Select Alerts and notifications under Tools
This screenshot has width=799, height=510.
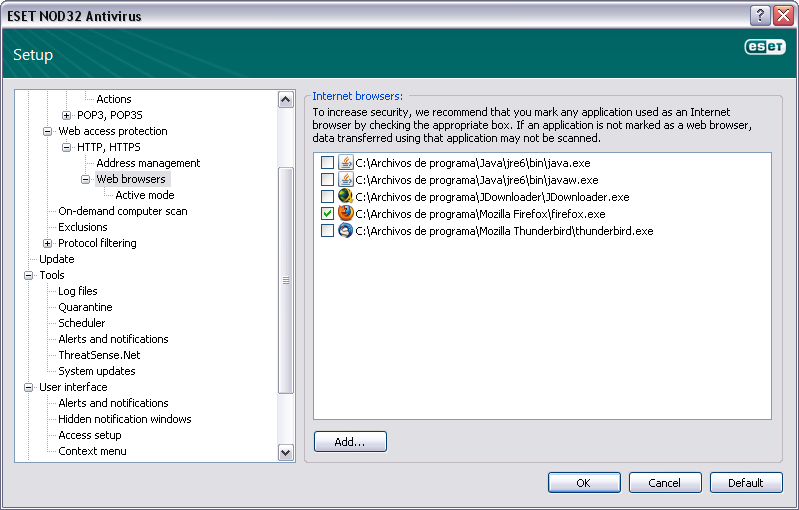(x=113, y=339)
